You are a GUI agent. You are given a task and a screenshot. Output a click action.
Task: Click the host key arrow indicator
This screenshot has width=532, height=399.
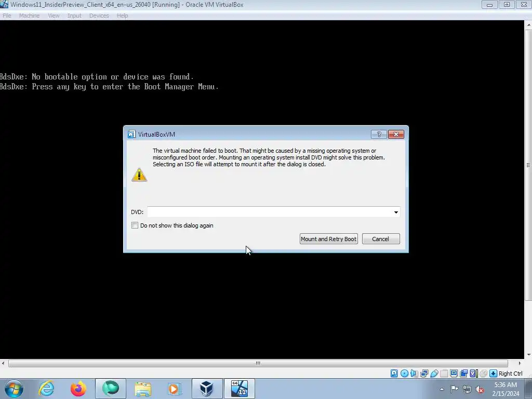(x=494, y=373)
